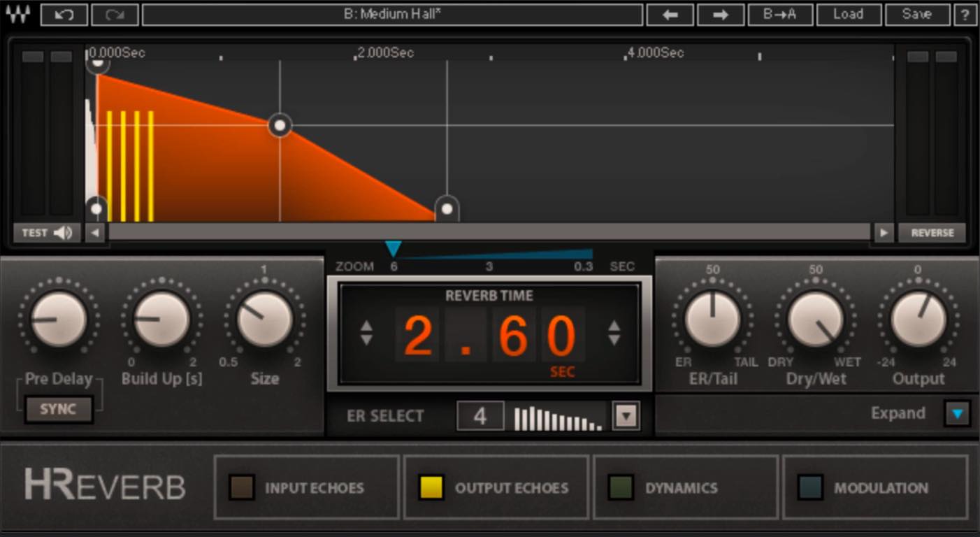Click the Dry/Wet knob
Image resolution: width=980 pixels, height=537 pixels.
pyautogui.click(x=816, y=319)
